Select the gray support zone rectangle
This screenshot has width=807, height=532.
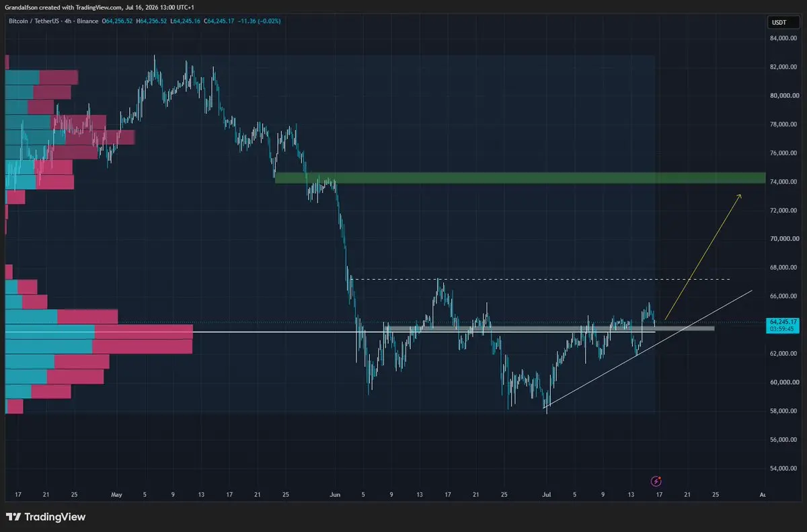549,328
